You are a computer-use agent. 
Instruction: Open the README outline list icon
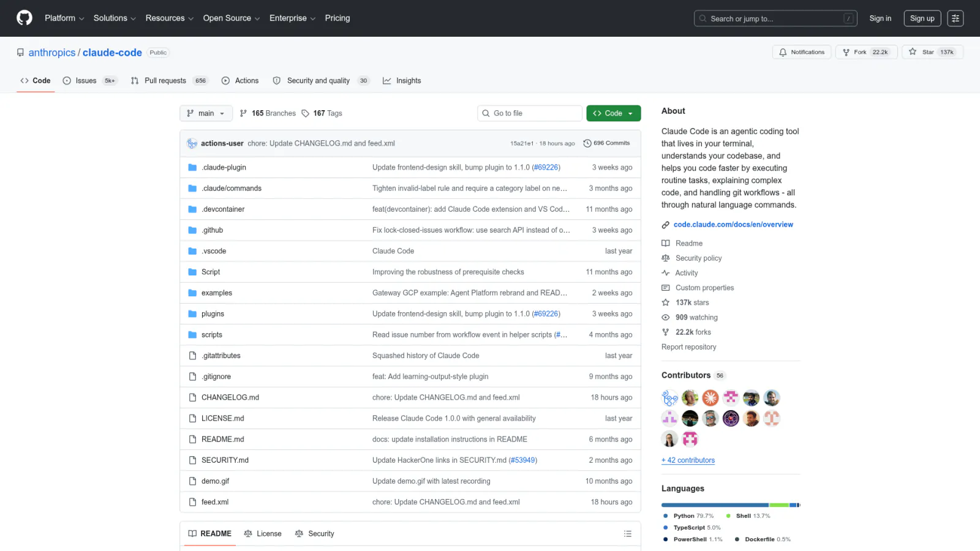tap(628, 534)
